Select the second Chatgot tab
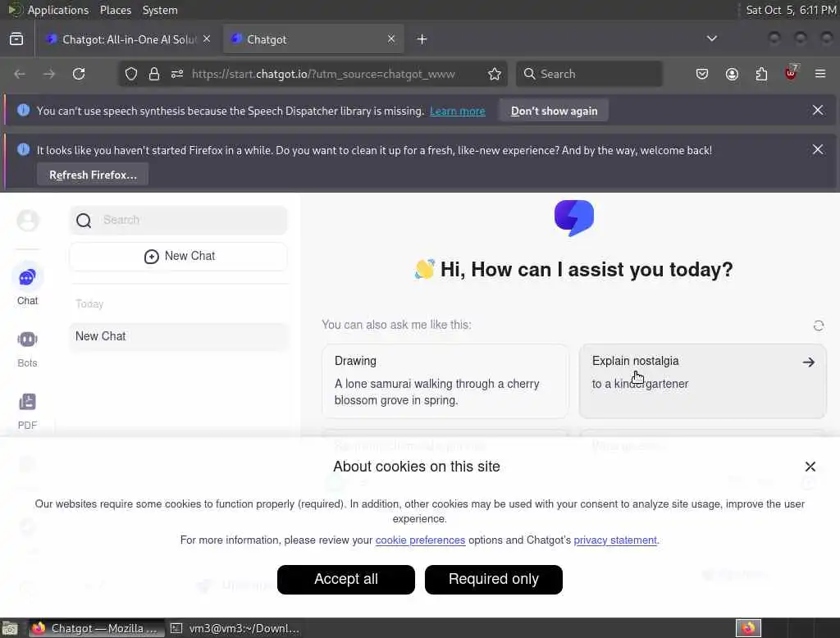 (313, 39)
